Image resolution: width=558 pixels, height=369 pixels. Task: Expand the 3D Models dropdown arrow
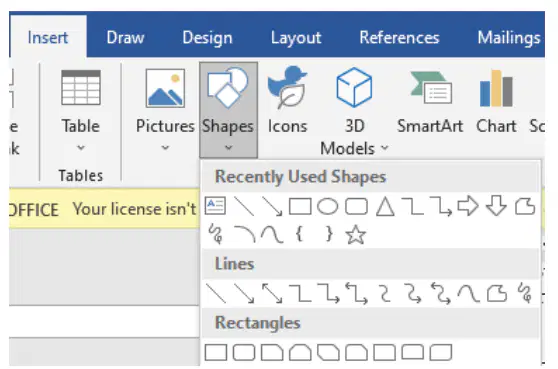[x=385, y=147]
